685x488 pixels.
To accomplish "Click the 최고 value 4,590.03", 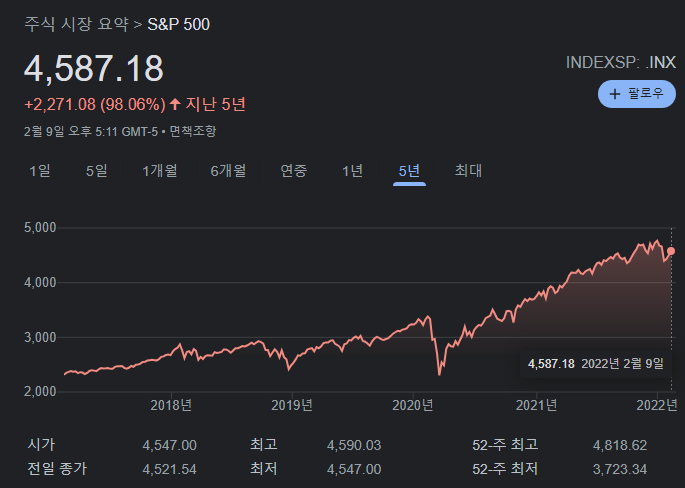I will click(x=354, y=445).
